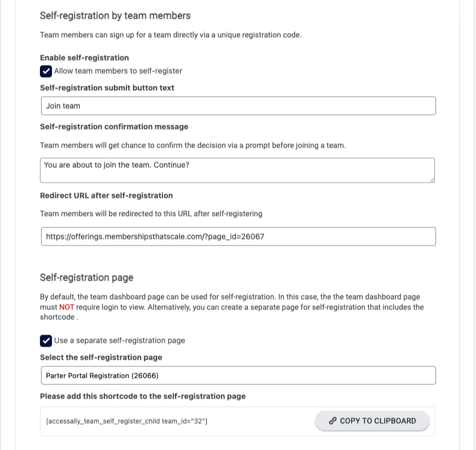Toggle the Enable self-registration checkbox on
Image resolution: width=476 pixels, height=450 pixels.
(45, 71)
